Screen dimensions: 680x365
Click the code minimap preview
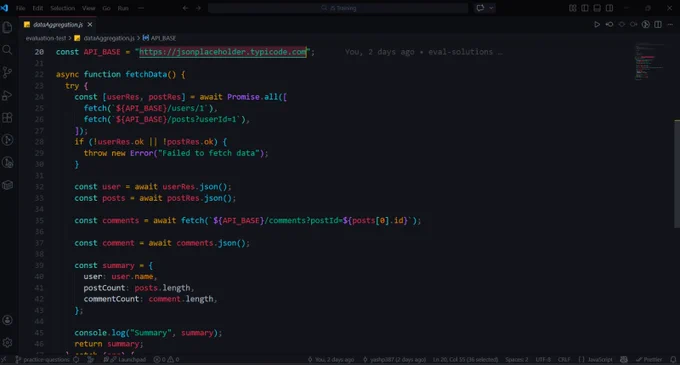(649, 61)
